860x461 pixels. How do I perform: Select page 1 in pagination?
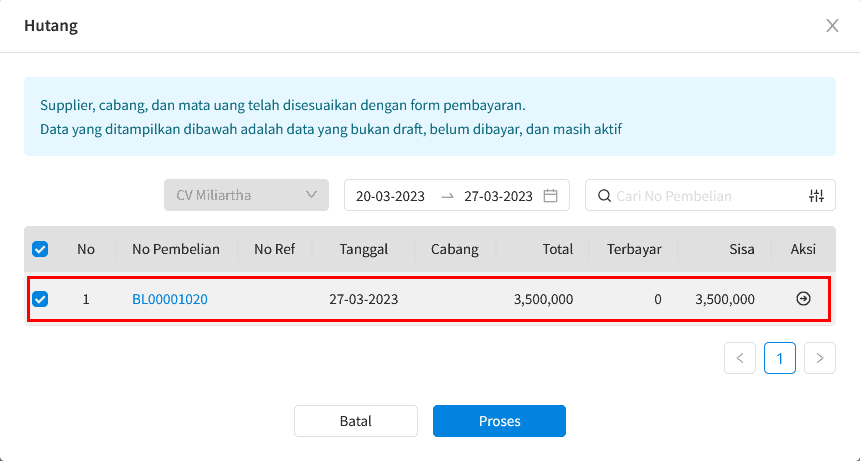pos(779,358)
